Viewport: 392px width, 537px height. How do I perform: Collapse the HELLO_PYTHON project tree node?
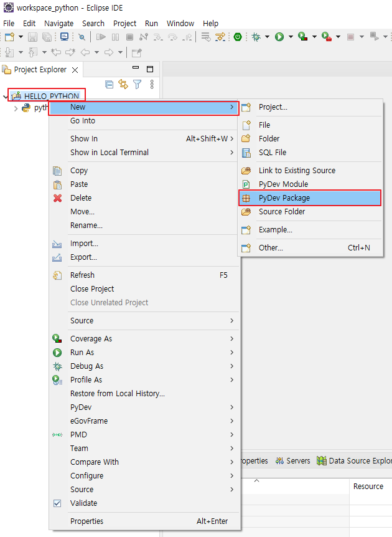click(x=5, y=97)
